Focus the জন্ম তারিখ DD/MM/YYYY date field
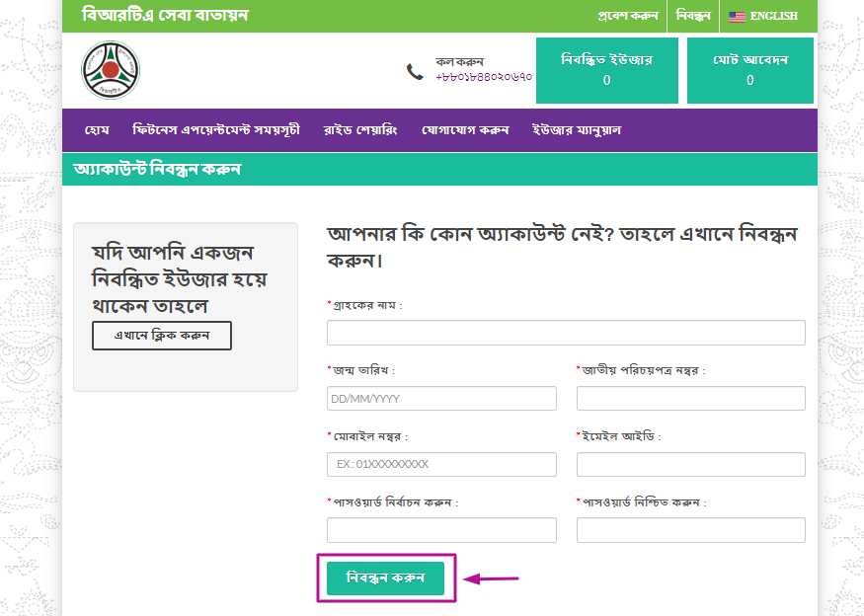Viewport: 864px width, 616px height. click(441, 399)
